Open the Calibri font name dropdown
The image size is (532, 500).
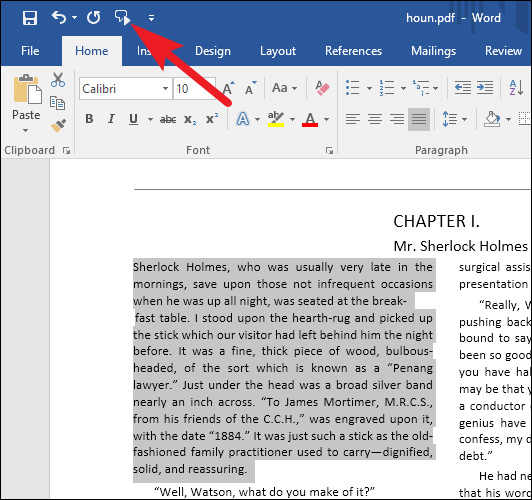pyautogui.click(x=165, y=89)
